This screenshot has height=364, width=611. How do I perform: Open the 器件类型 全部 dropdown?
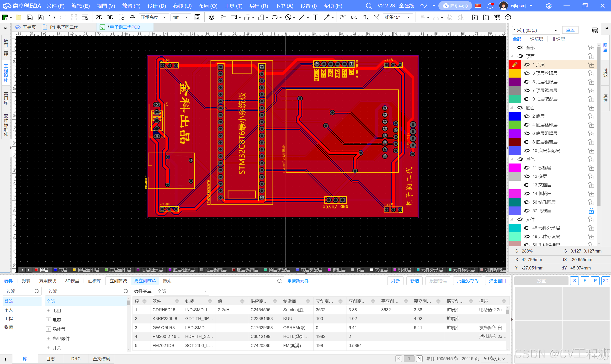tap(181, 291)
